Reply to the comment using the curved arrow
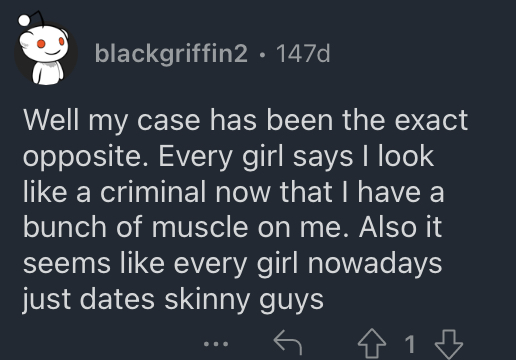Viewport: 516px width, 360px height. pyautogui.click(x=288, y=342)
